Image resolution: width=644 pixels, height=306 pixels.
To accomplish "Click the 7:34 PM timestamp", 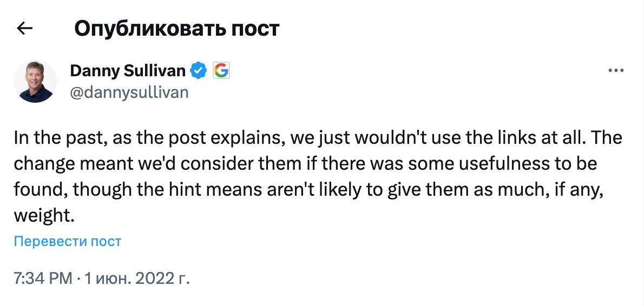I will (43, 279).
